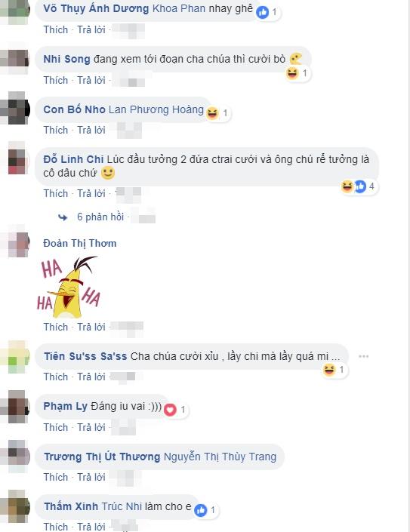The height and width of the screenshot is (532, 410).
Task: Click the tagged name Nguyễn Thị Thùy Trang
Action: point(220,457)
